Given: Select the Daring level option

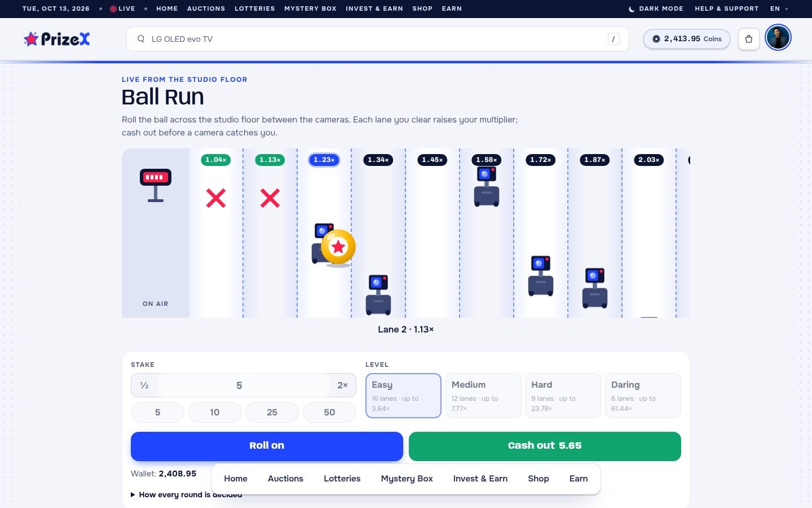Looking at the screenshot, I should click(x=643, y=396).
